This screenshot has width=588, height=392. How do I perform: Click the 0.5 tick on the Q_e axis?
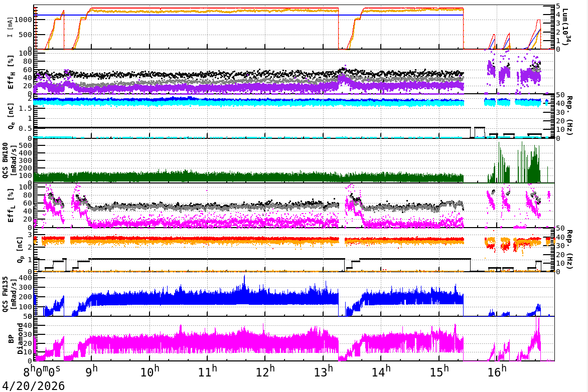[x=26, y=128]
